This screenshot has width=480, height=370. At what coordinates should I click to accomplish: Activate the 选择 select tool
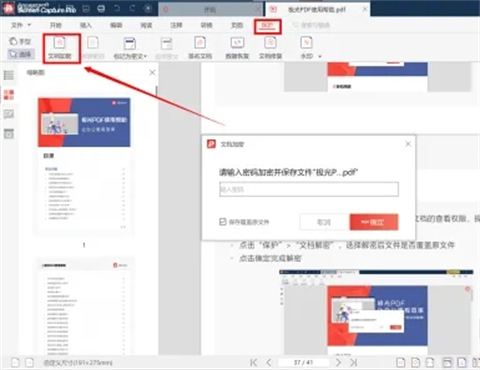click(20, 54)
